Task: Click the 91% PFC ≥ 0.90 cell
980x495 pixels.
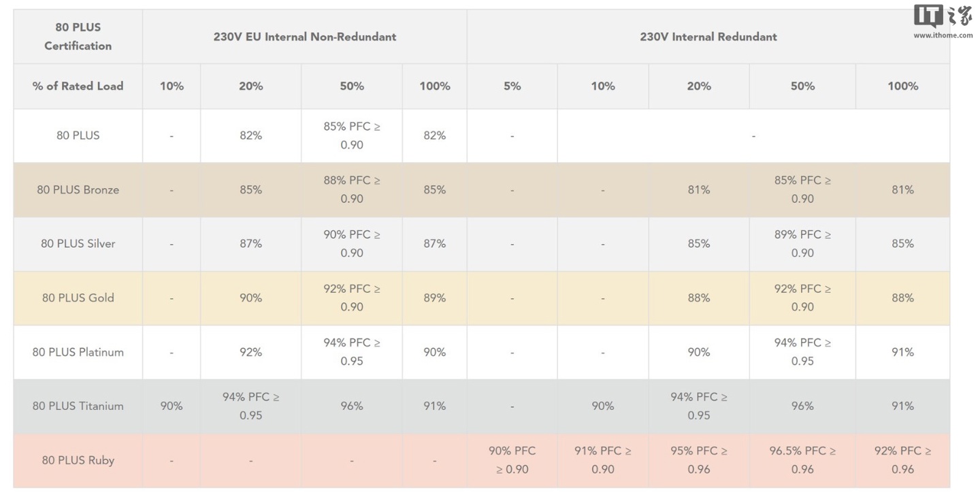Action: pos(602,460)
